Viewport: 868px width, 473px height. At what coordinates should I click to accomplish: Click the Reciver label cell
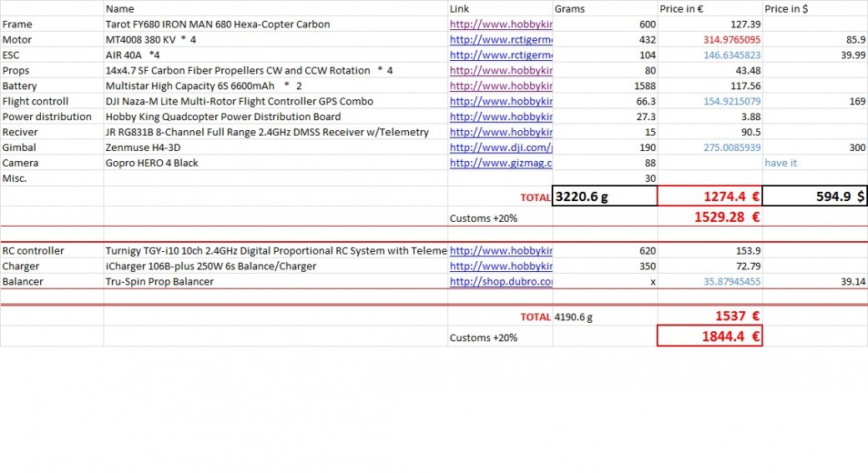pos(52,133)
